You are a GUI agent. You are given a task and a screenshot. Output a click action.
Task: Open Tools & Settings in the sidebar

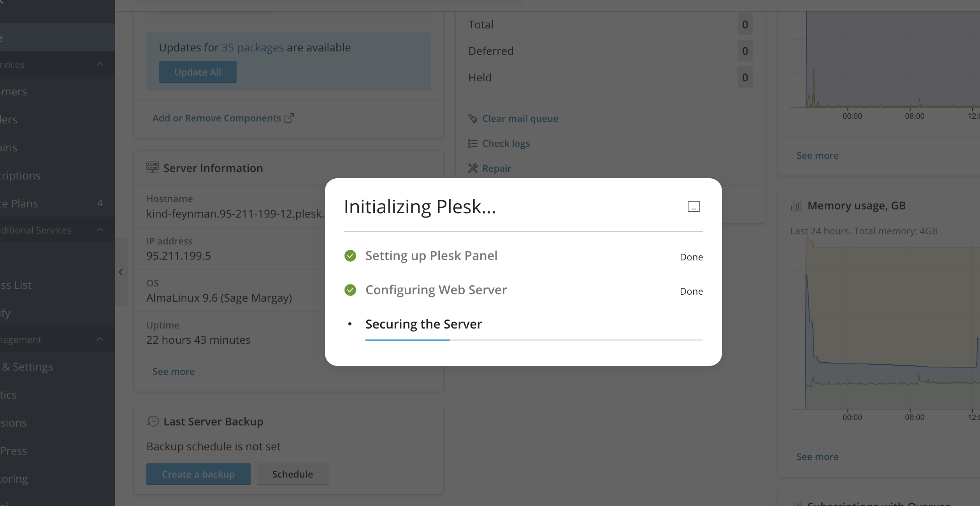pos(27,367)
